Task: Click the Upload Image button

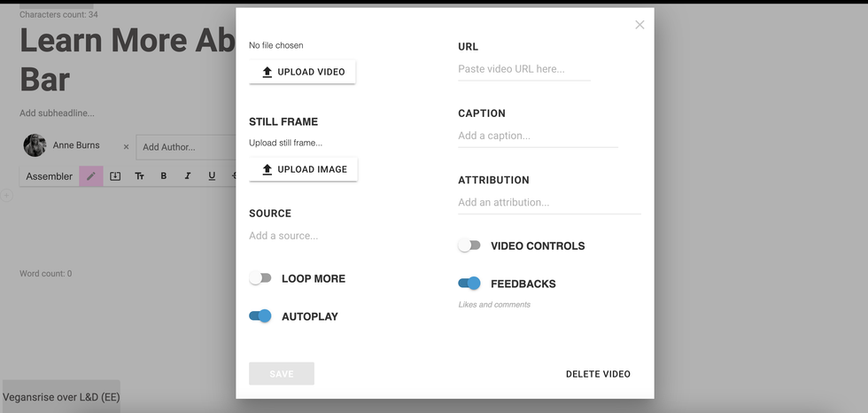Action: point(303,169)
